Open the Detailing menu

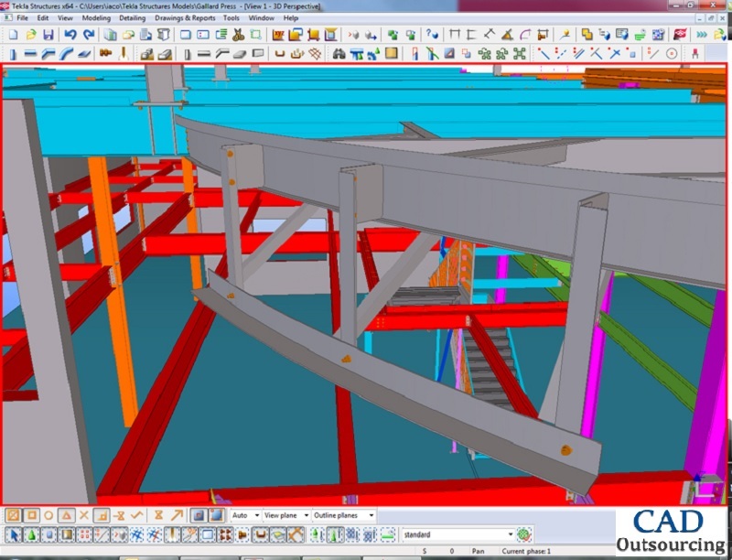[131, 17]
